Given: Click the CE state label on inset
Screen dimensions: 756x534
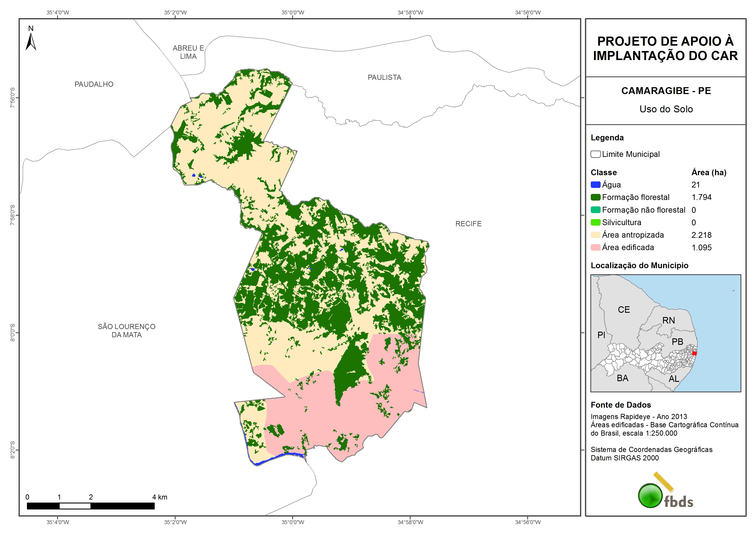Looking at the screenshot, I should (x=624, y=310).
